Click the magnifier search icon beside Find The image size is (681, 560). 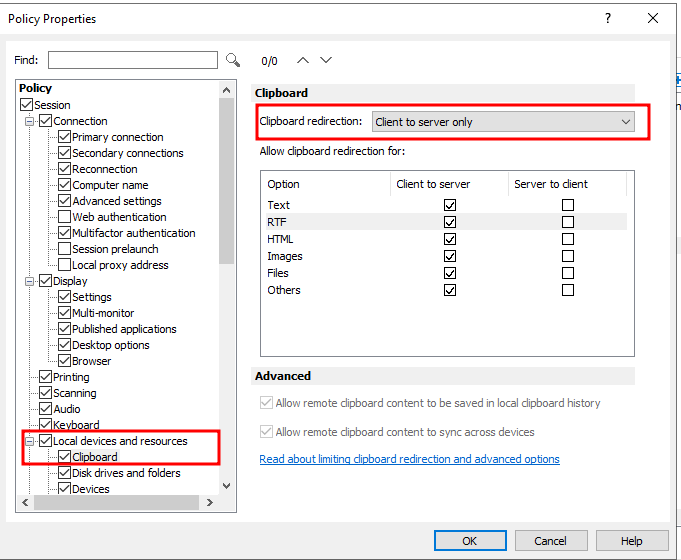point(233,60)
